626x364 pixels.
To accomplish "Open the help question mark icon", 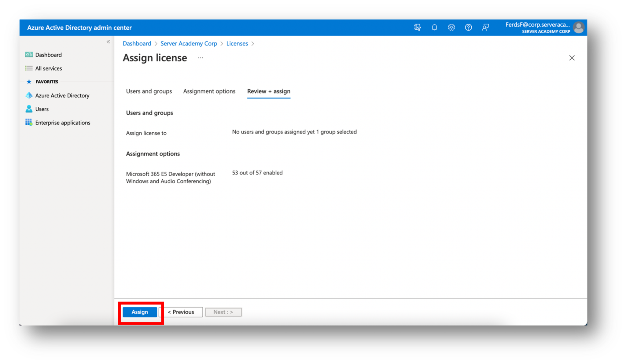I will pyautogui.click(x=468, y=28).
